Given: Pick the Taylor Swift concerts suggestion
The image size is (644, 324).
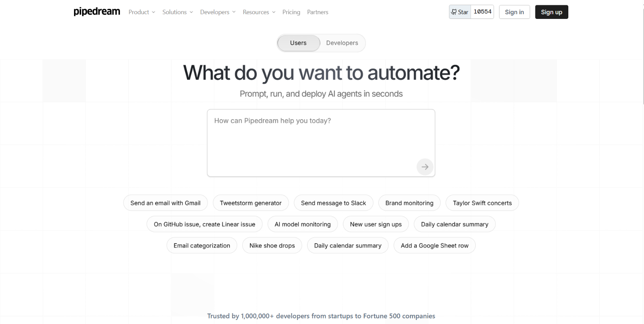Looking at the screenshot, I should [x=482, y=203].
